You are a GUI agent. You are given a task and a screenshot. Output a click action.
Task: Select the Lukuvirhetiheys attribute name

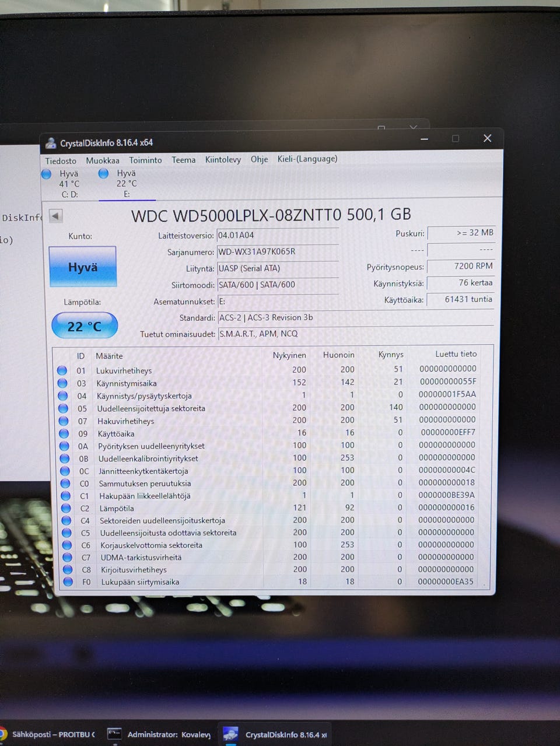pos(124,370)
